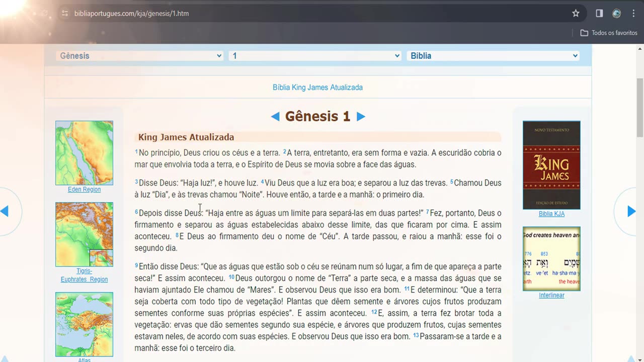The height and width of the screenshot is (362, 644).
Task: Open the Eden Region map thumbnail
Action: 84,153
